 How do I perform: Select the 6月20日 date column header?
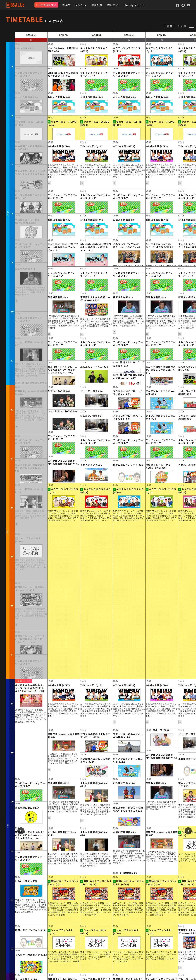pyautogui.click(x=162, y=35)
